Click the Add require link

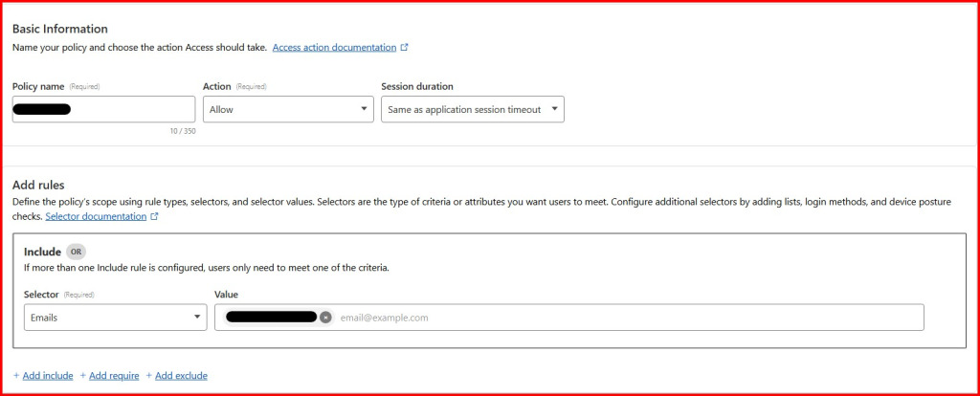[x=114, y=376]
